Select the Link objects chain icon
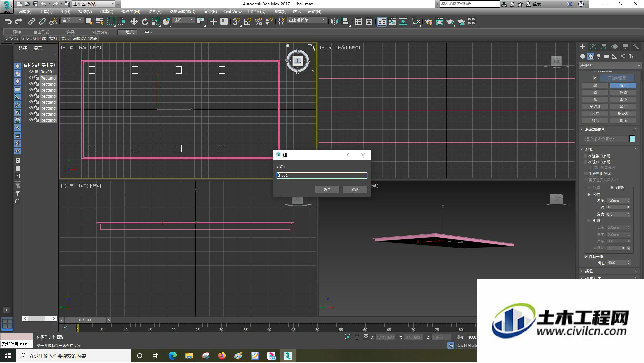 (x=31, y=22)
